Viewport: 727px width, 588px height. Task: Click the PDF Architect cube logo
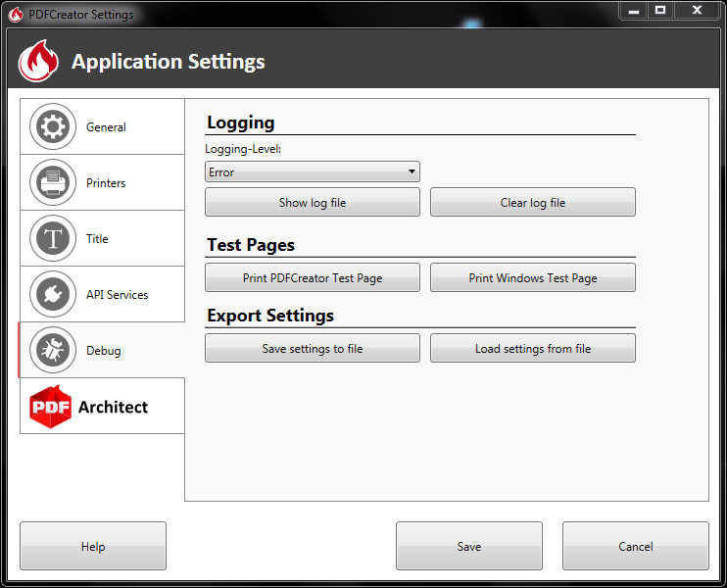click(50, 407)
